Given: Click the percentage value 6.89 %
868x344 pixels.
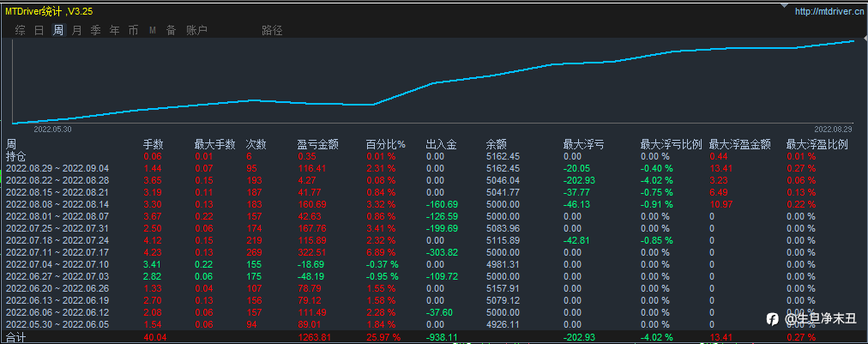Looking at the screenshot, I should coord(382,252).
